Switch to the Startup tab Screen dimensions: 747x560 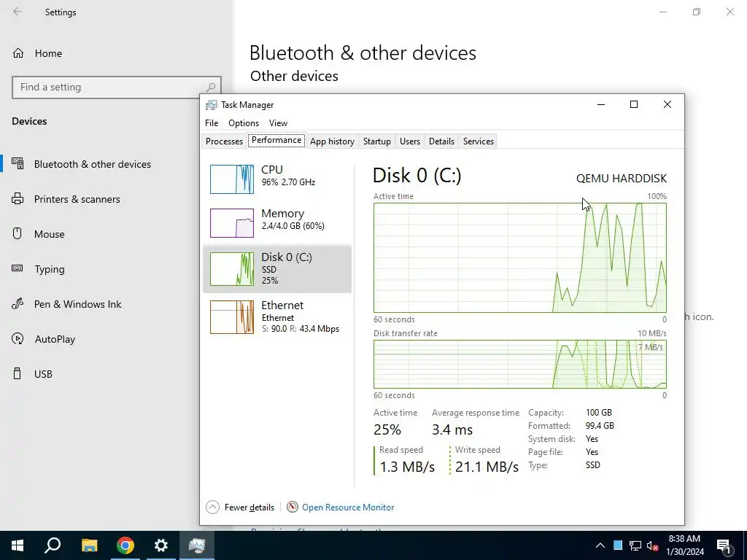point(377,141)
